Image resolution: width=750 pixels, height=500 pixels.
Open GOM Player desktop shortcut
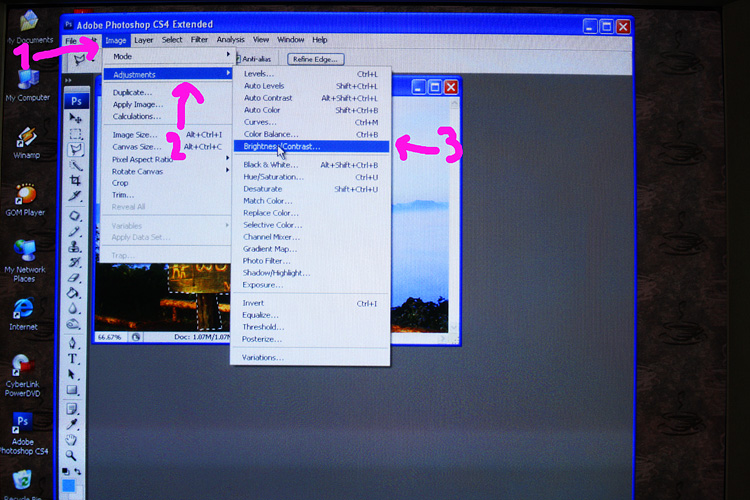click(25, 200)
